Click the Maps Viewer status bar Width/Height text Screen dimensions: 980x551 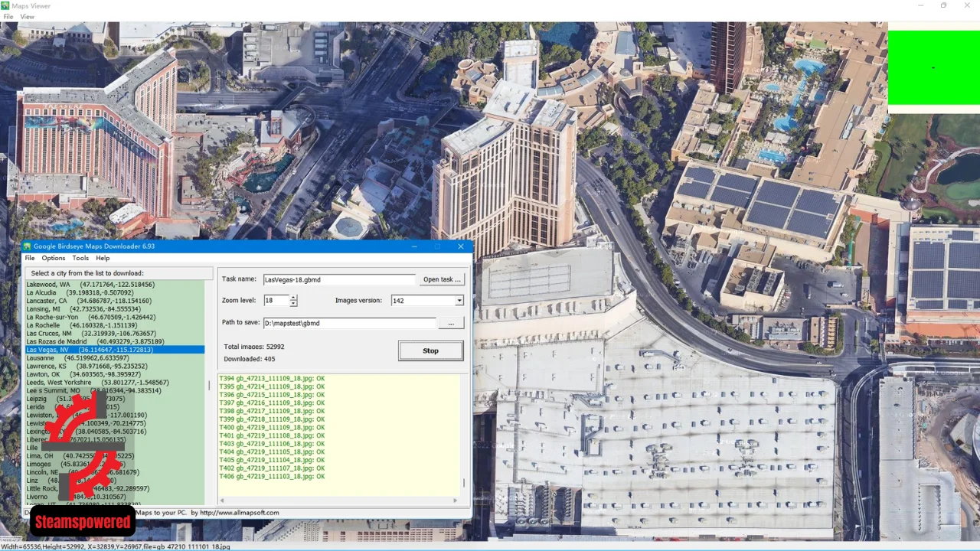115,546
